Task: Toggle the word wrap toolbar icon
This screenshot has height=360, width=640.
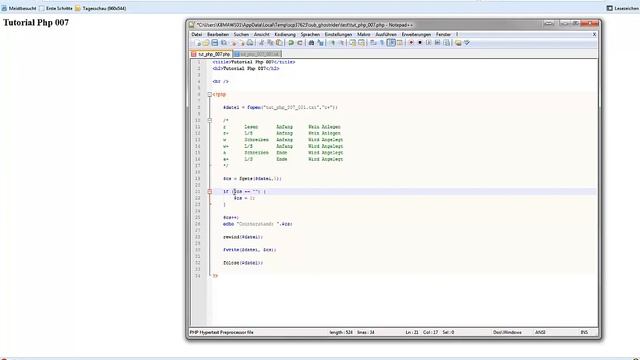Action: pos(373,43)
